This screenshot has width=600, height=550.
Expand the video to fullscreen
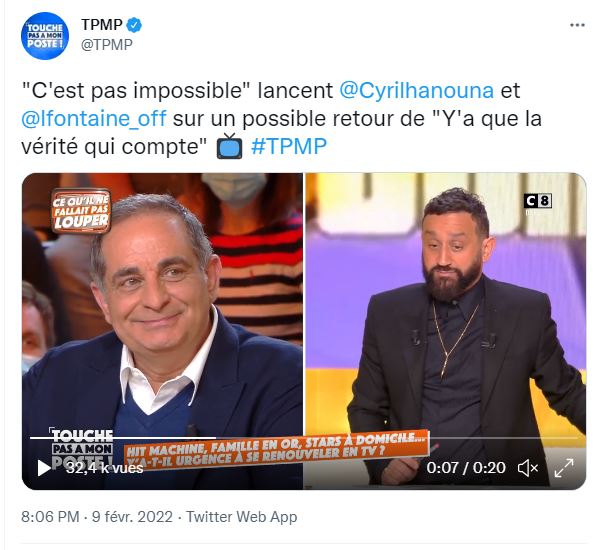click(x=564, y=468)
